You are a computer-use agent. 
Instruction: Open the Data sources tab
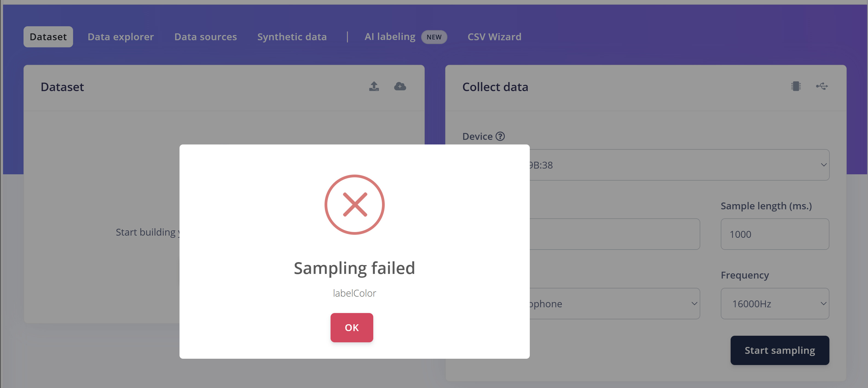206,37
